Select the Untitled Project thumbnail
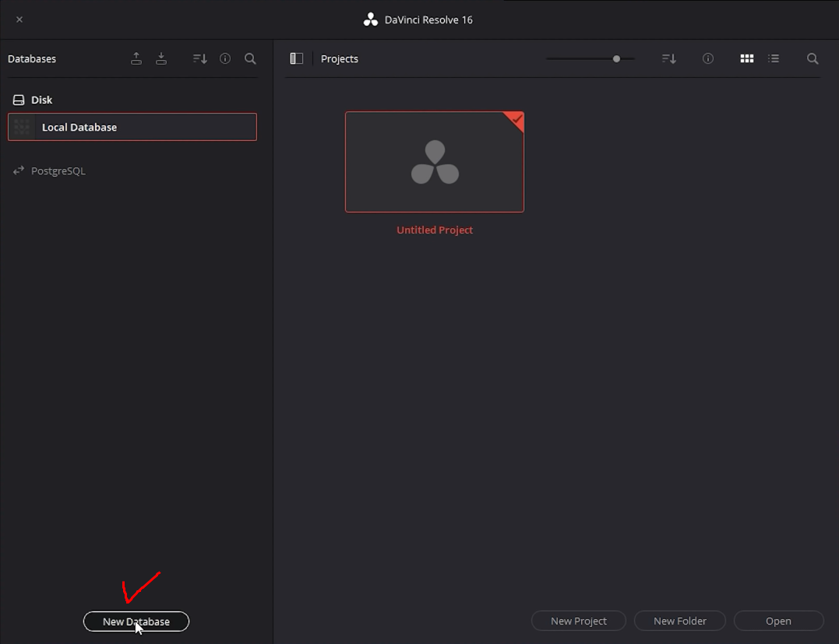839x644 pixels. [x=435, y=162]
